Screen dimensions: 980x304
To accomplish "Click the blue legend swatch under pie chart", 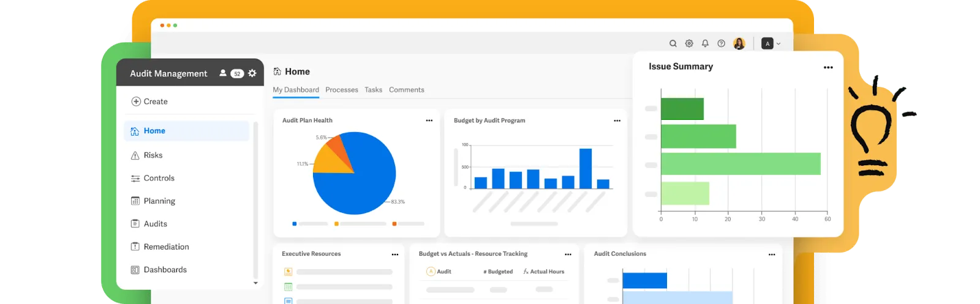I will click(295, 224).
